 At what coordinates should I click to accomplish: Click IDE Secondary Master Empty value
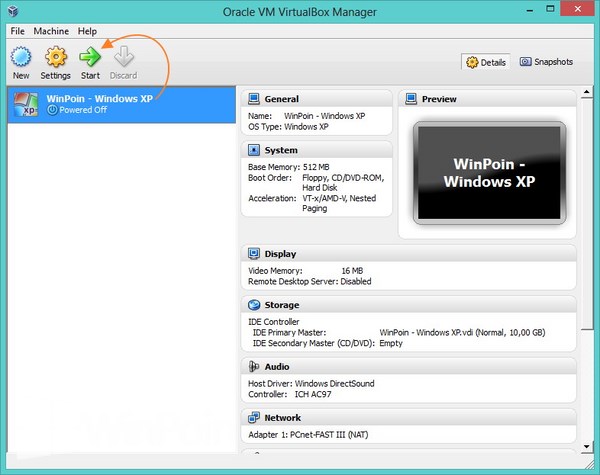(391, 343)
